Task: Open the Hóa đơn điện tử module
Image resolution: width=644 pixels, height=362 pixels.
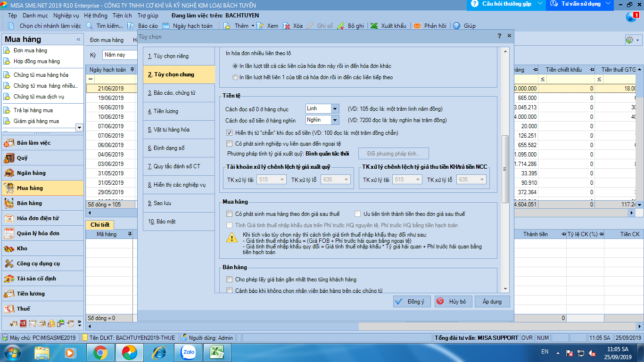Action: 42,218
